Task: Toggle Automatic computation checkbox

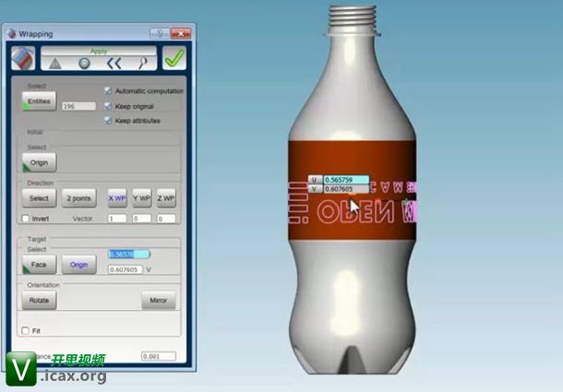Action: pos(108,91)
